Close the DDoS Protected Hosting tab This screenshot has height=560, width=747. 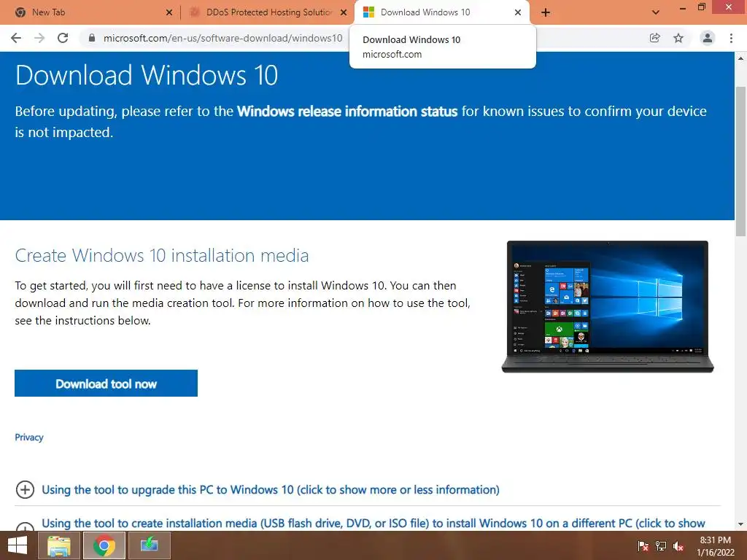pyautogui.click(x=344, y=13)
